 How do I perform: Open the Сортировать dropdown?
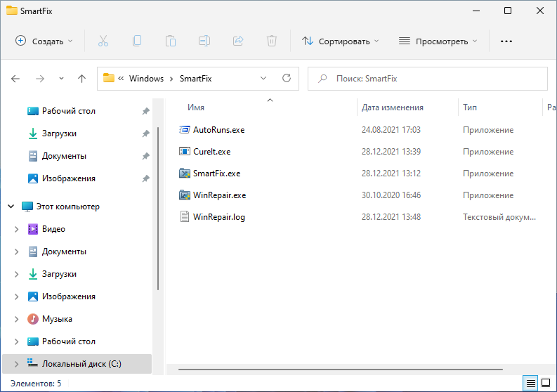340,41
